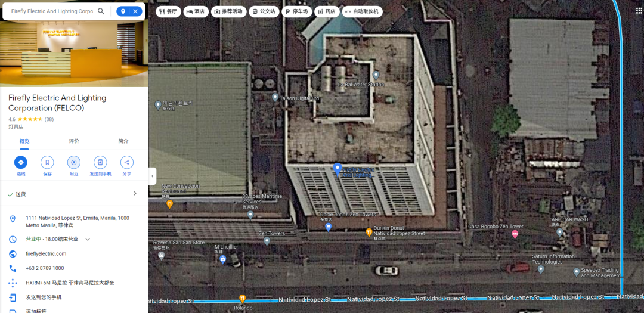
Task: Switch to the 评价 reviews tab
Action: click(x=74, y=141)
